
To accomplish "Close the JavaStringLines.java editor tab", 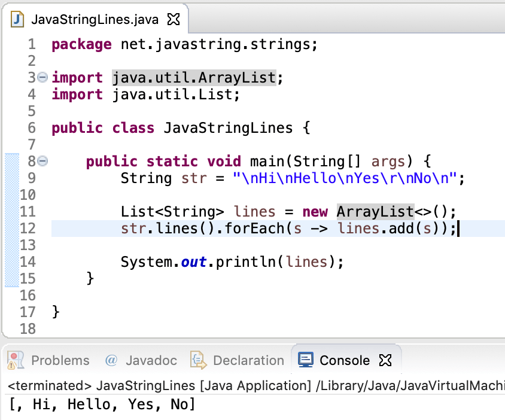I will click(x=173, y=19).
